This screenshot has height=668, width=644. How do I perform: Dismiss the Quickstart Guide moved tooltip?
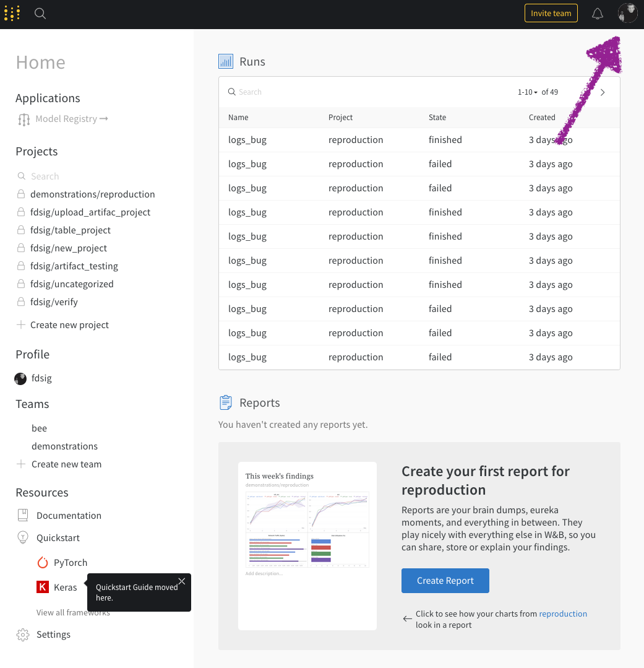tap(182, 581)
